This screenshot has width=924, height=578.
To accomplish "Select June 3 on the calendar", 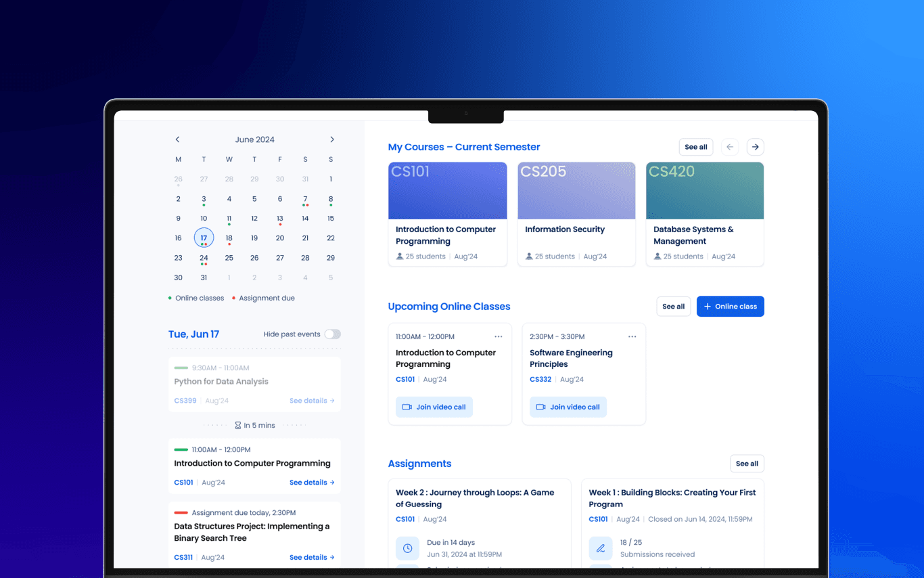I will pos(204,199).
